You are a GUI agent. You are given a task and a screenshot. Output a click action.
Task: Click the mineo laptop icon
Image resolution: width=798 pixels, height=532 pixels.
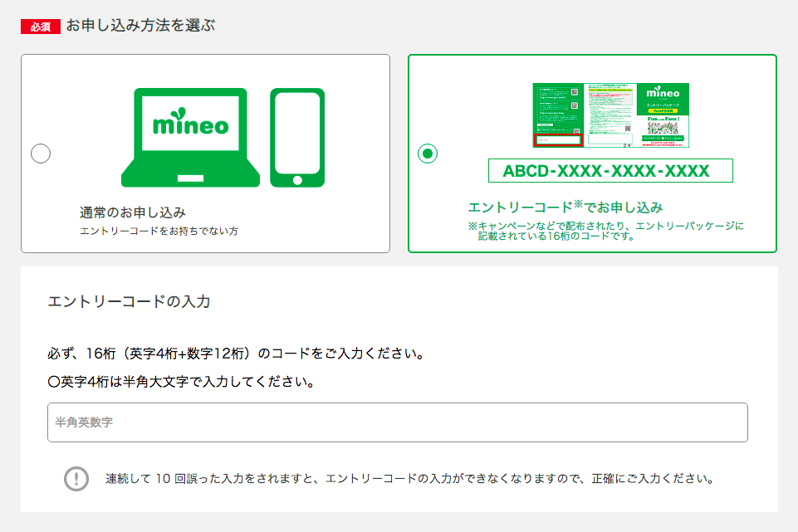coord(190,137)
